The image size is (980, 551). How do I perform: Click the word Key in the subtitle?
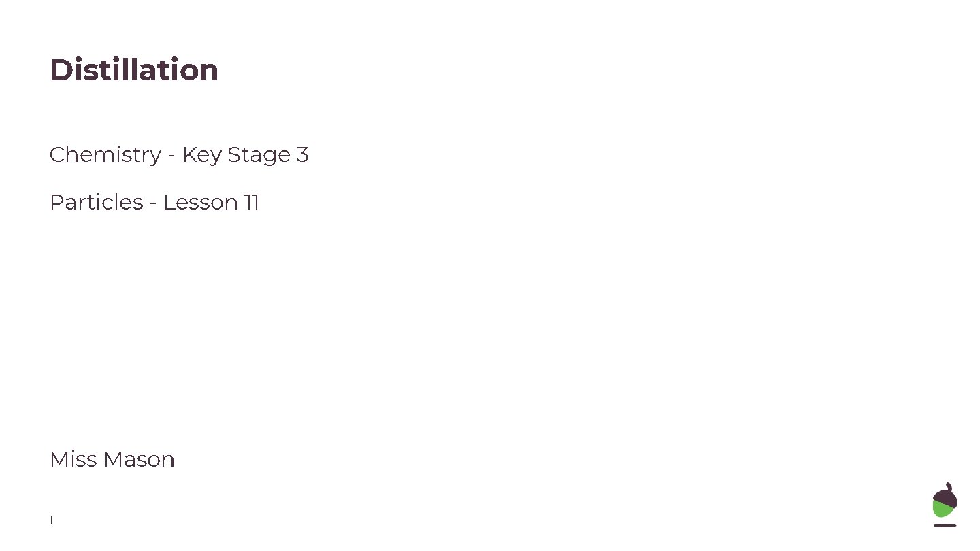pos(201,155)
